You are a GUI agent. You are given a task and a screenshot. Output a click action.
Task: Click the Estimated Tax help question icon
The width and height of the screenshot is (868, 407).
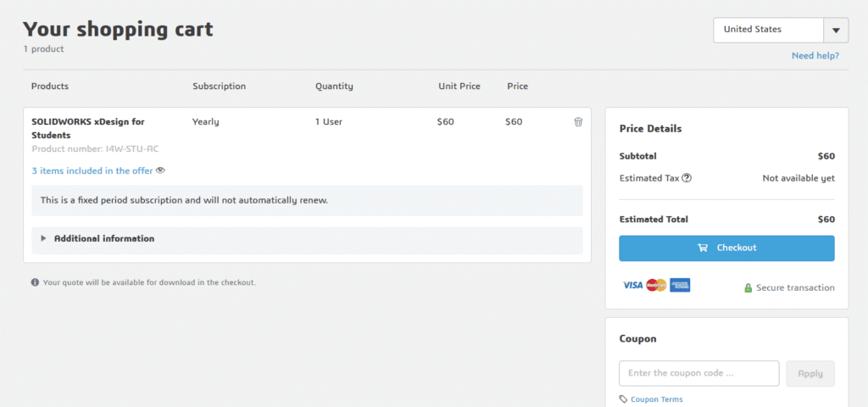click(687, 178)
